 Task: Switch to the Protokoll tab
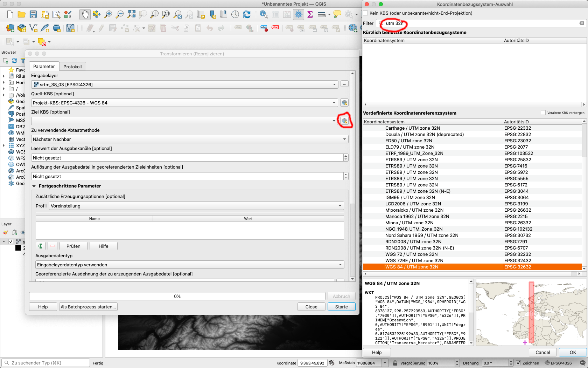click(x=72, y=67)
